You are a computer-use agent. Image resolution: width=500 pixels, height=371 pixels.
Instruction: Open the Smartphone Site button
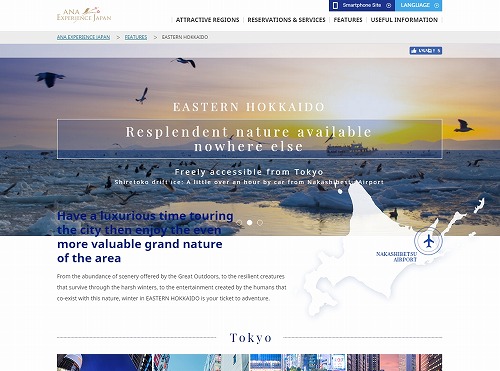click(362, 5)
